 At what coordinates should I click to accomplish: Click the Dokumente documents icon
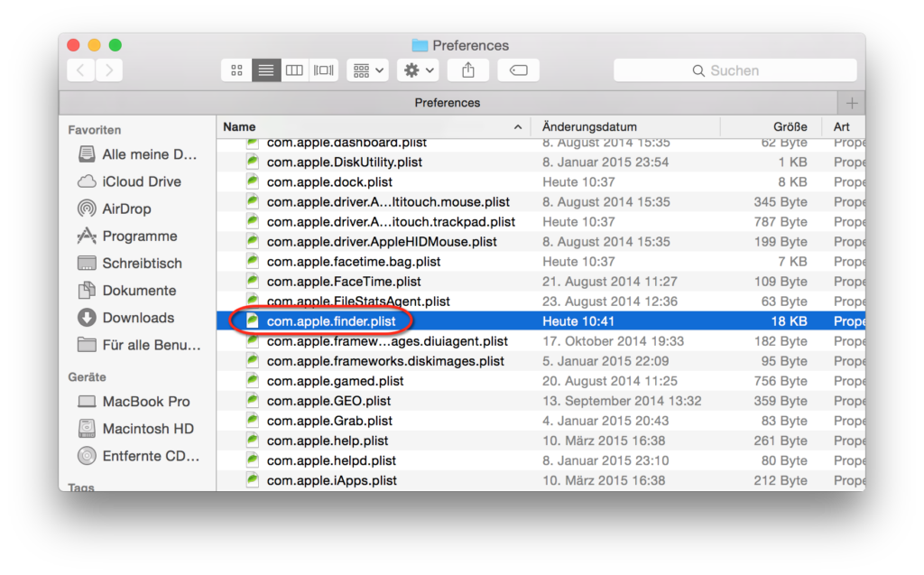coord(87,290)
